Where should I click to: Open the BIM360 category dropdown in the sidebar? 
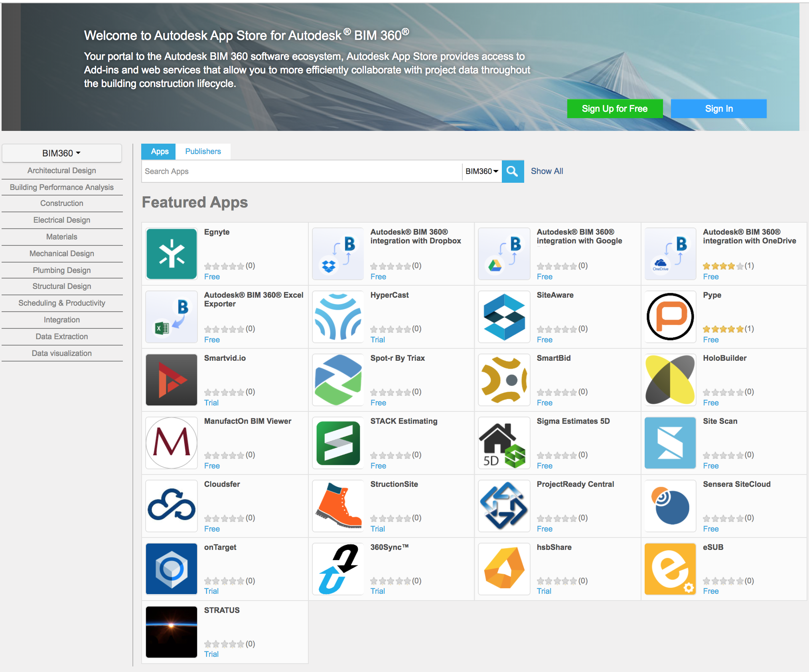click(x=62, y=153)
